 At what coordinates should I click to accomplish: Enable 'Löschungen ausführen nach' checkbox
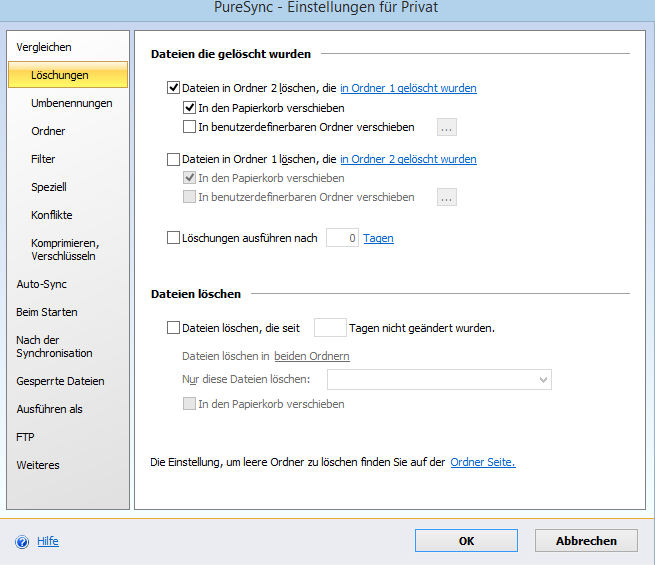tap(173, 238)
